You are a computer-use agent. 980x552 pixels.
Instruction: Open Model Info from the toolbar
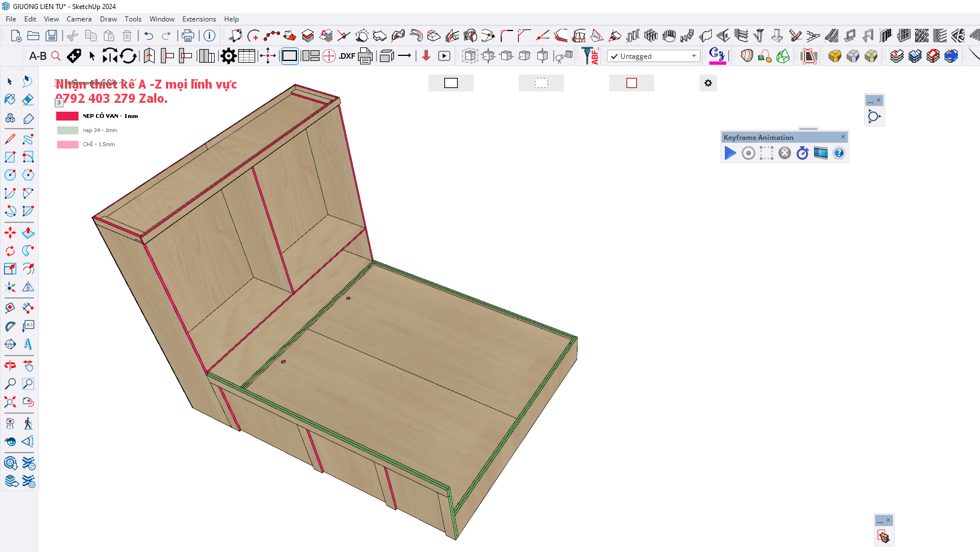209,36
